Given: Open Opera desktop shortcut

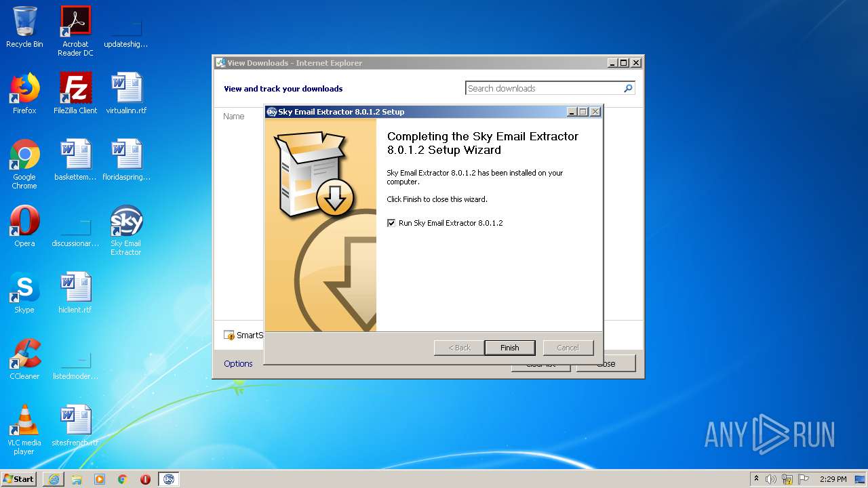Looking at the screenshot, I should tap(24, 226).
